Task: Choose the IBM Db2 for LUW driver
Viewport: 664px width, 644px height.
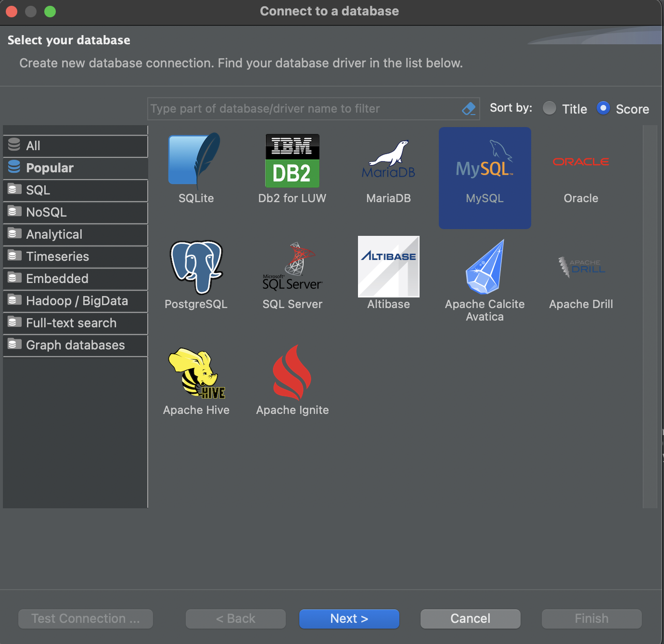Action: click(x=292, y=161)
